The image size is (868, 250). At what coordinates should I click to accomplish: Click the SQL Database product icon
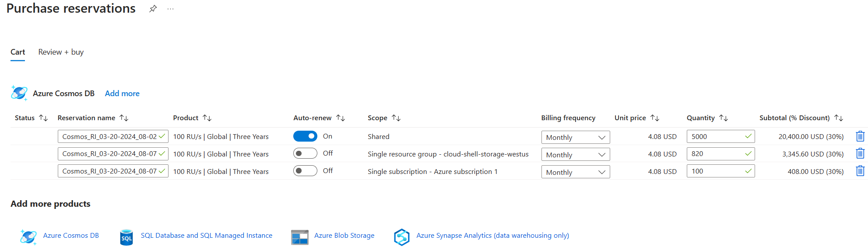(126, 237)
